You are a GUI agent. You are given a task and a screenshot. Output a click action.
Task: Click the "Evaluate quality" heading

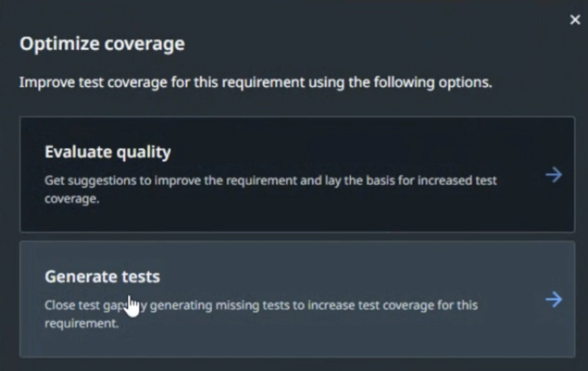pyautogui.click(x=107, y=152)
